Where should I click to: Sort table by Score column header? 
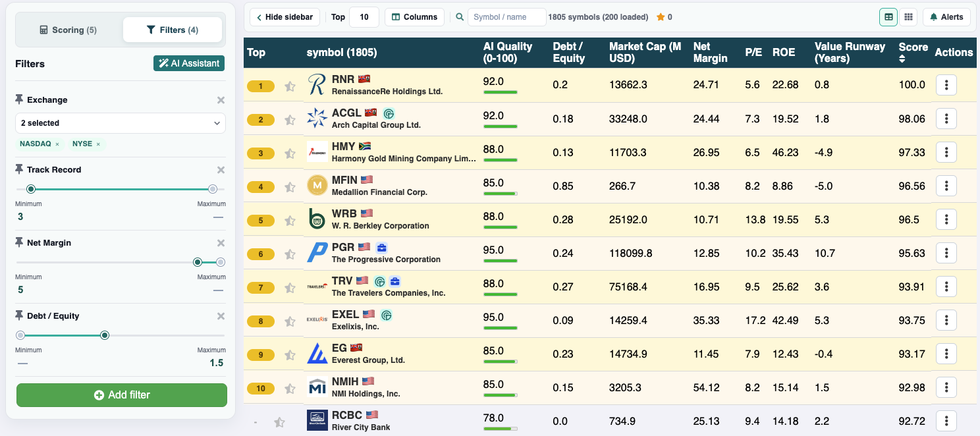click(913, 52)
